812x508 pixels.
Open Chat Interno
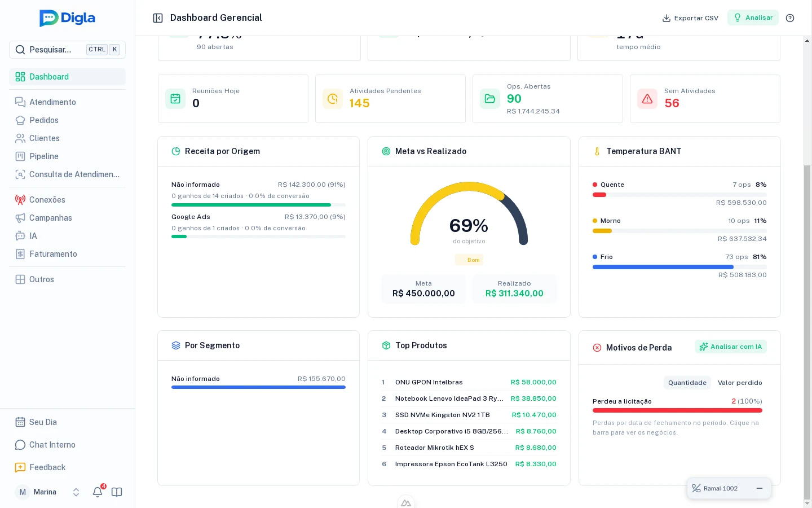click(67, 445)
